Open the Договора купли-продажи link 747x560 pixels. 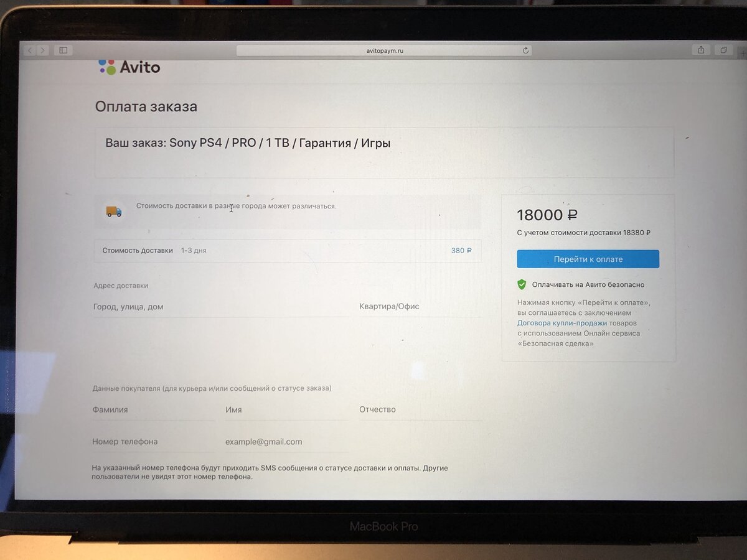click(x=562, y=323)
